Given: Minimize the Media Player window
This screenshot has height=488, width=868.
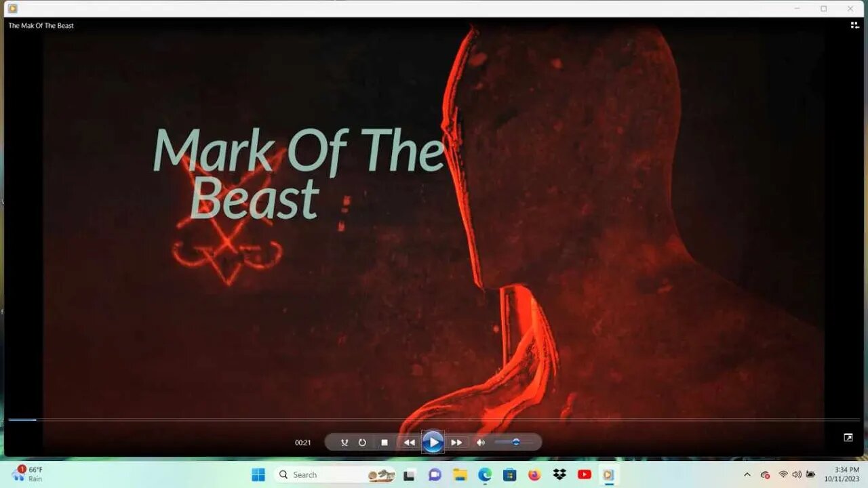Looking at the screenshot, I should 797,8.
